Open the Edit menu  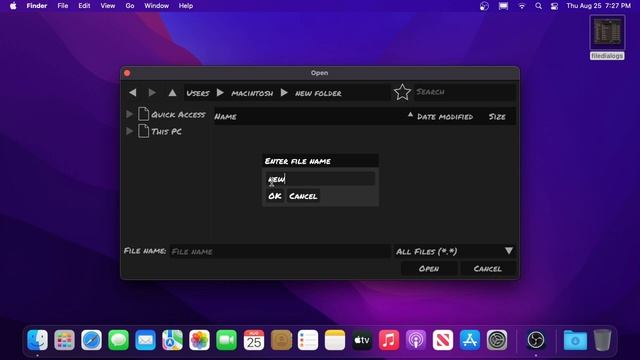coord(84,6)
